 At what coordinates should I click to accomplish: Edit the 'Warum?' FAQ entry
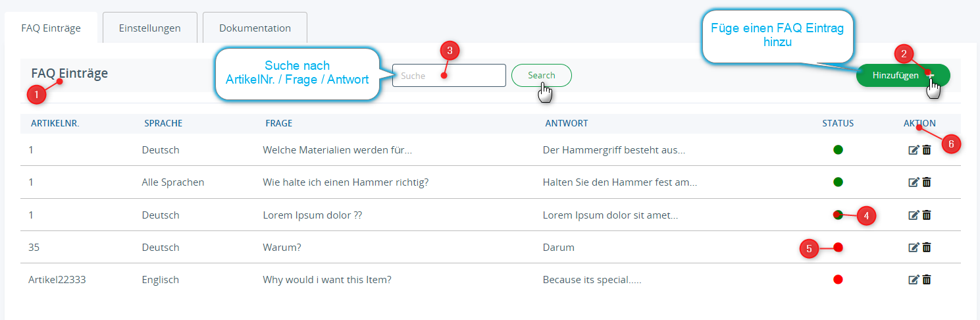(x=914, y=247)
